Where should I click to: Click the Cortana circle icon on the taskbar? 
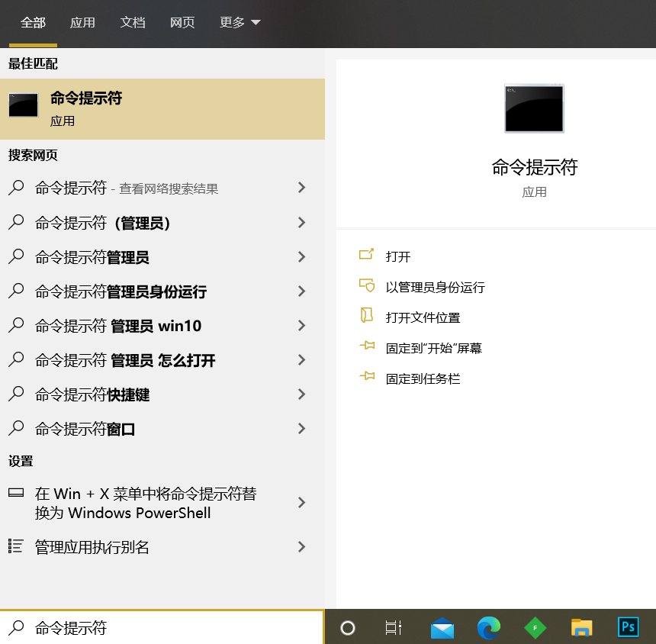click(347, 627)
